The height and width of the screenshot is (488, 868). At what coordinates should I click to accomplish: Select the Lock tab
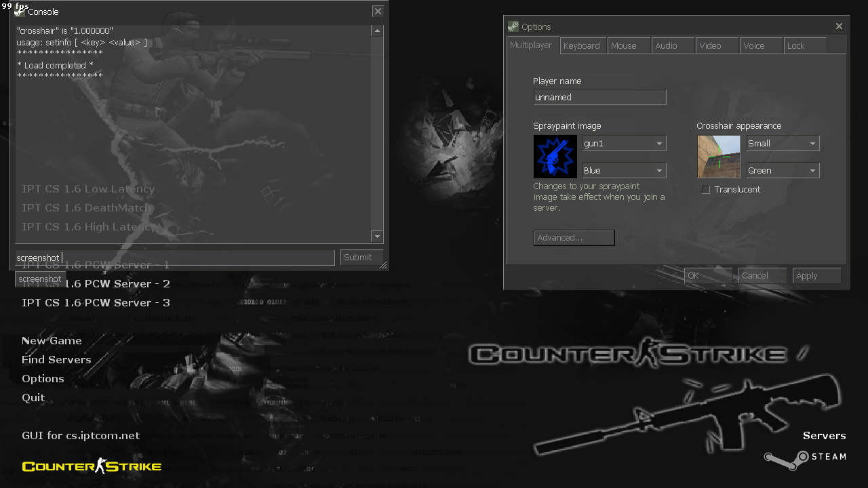point(806,45)
